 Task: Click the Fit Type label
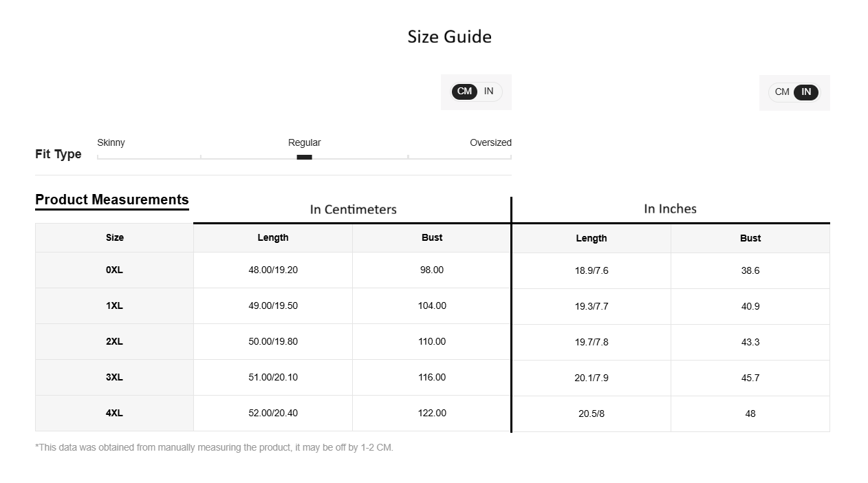58,154
